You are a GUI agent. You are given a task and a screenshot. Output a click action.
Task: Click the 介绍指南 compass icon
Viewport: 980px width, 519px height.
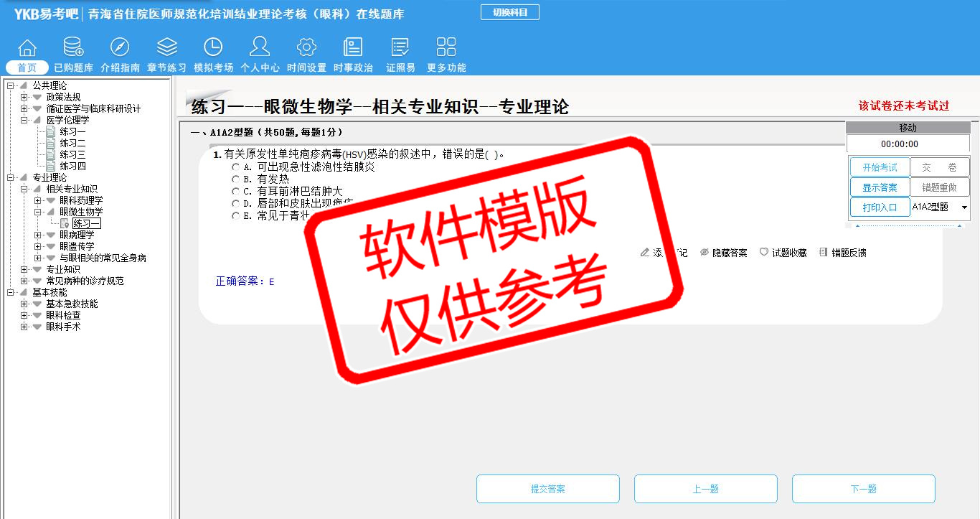tap(120, 48)
